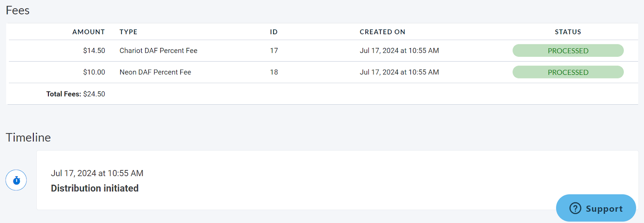The height and width of the screenshot is (223, 644).
Task: Select the AMOUNT column header
Action: (x=89, y=32)
